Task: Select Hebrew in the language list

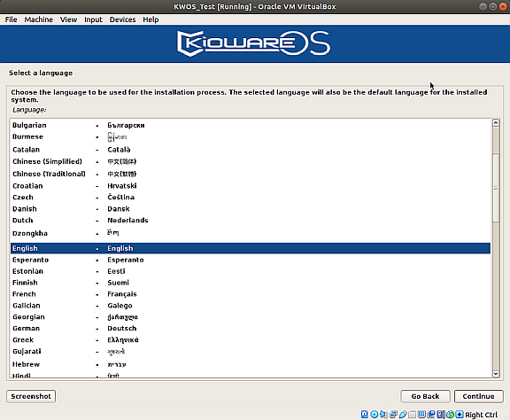Action: 250,364
